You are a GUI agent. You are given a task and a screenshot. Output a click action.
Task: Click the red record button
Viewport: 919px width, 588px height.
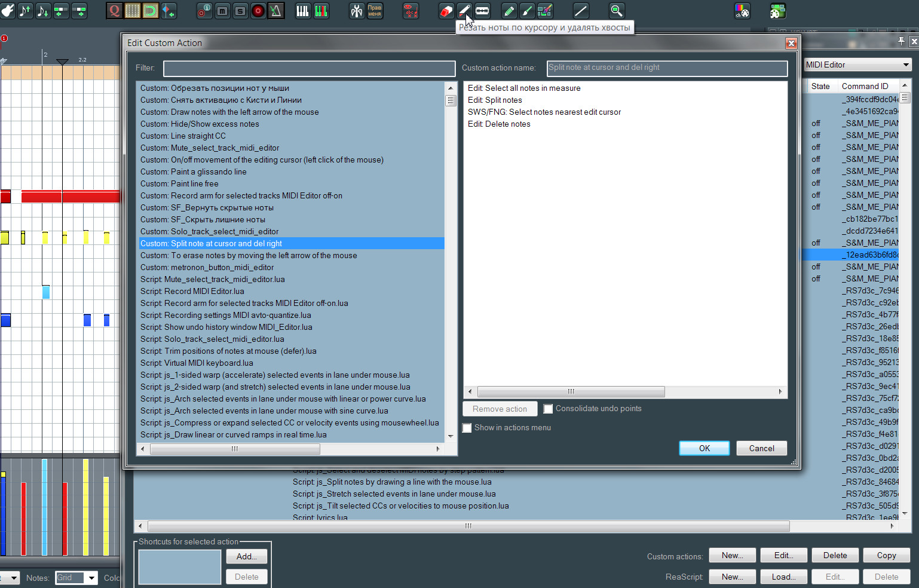pos(258,11)
